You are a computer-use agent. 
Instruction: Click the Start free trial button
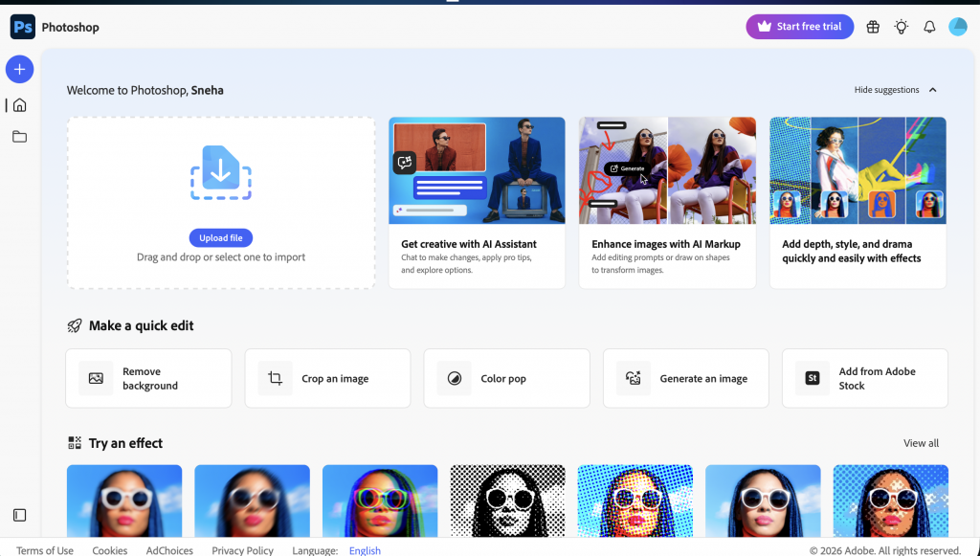point(799,27)
